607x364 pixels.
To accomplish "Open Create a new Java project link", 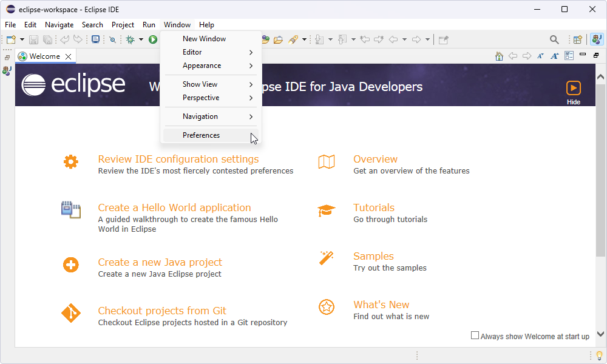I will tap(160, 262).
